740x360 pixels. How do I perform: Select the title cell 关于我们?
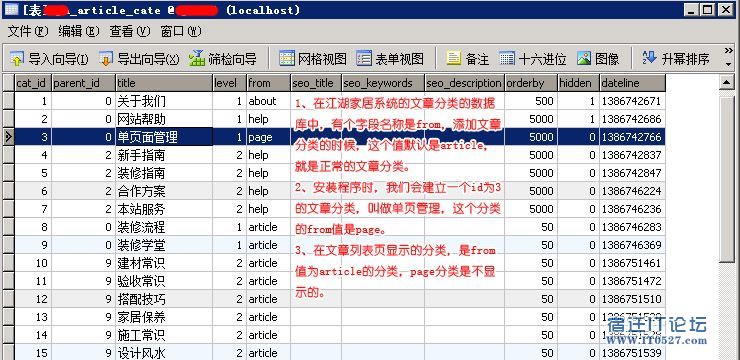(x=164, y=101)
